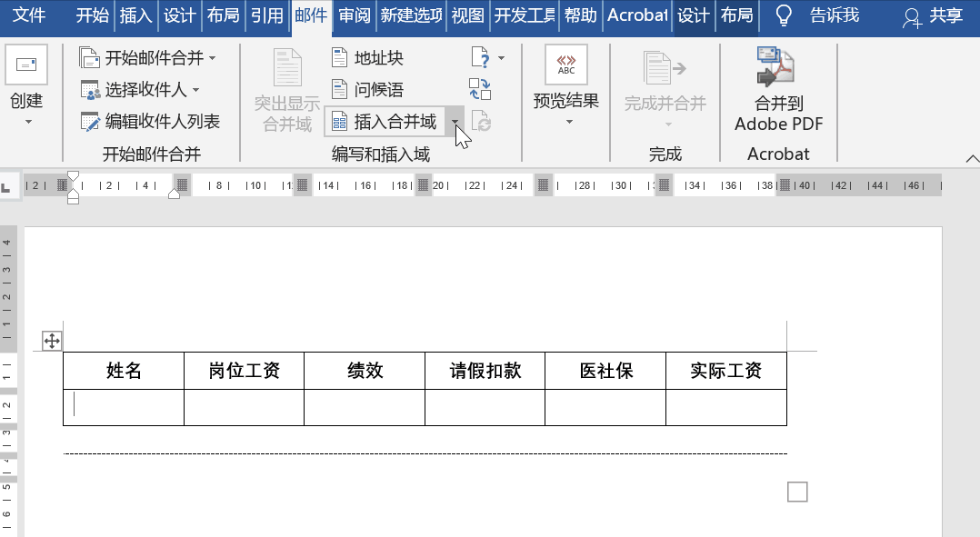Viewport: 980px width, 537px height.
Task: Click the 绩效 header cell
Action: coord(365,371)
